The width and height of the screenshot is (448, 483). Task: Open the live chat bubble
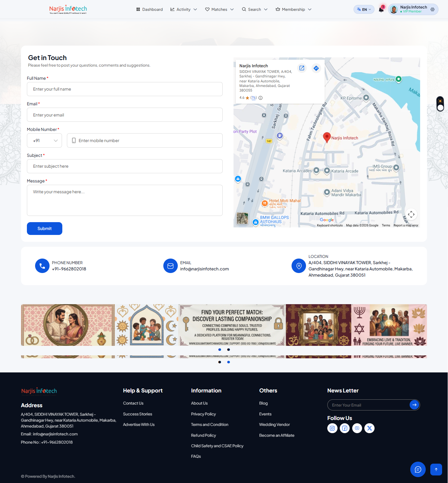click(418, 470)
